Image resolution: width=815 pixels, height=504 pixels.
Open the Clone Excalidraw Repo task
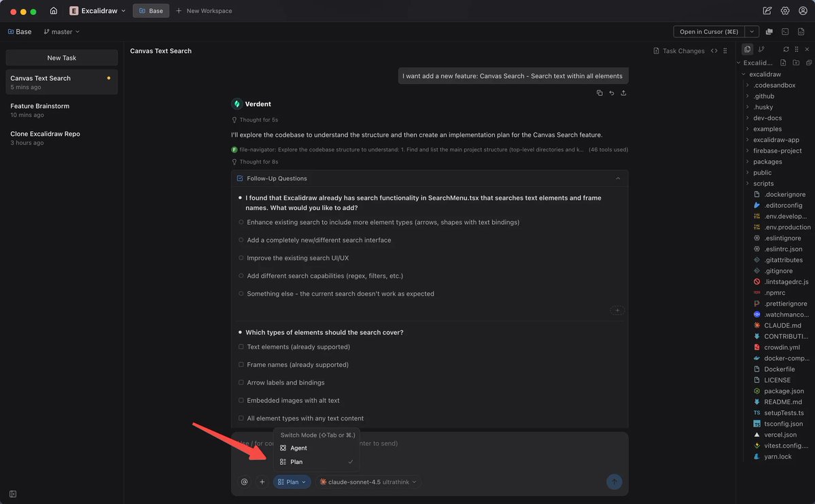pos(61,138)
